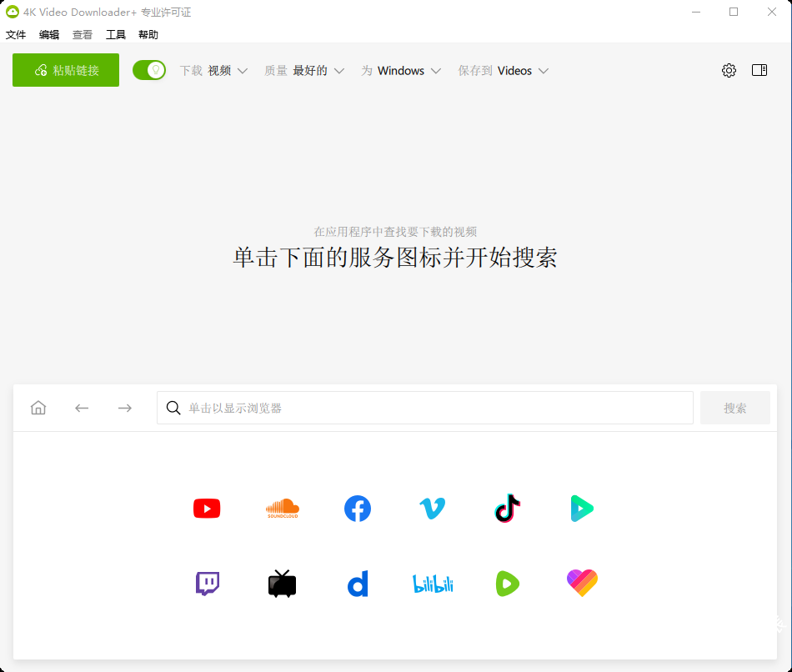Click the browser forward arrow
This screenshot has height=672, width=792.
[x=125, y=408]
